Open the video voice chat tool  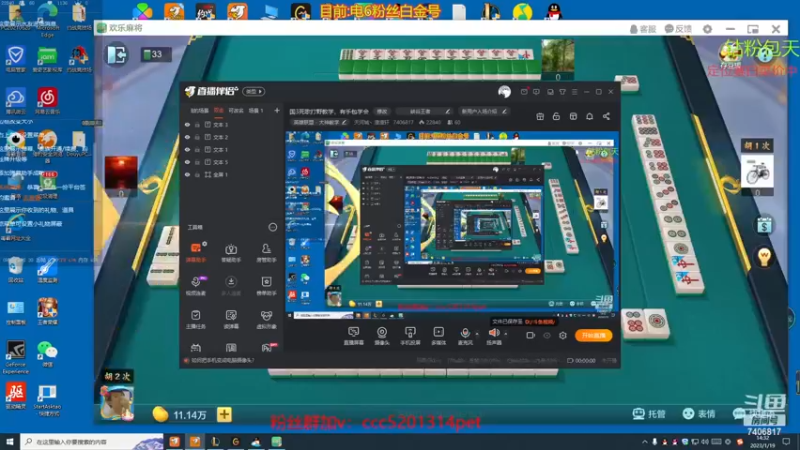[x=196, y=286]
